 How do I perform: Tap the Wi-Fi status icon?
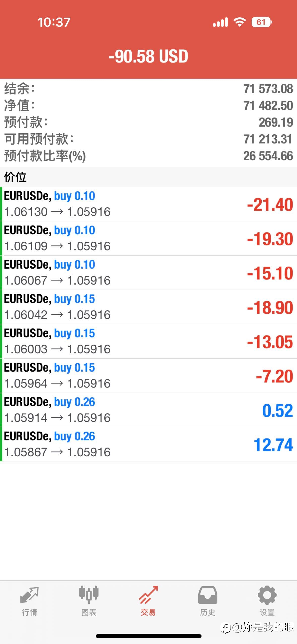pos(240,22)
